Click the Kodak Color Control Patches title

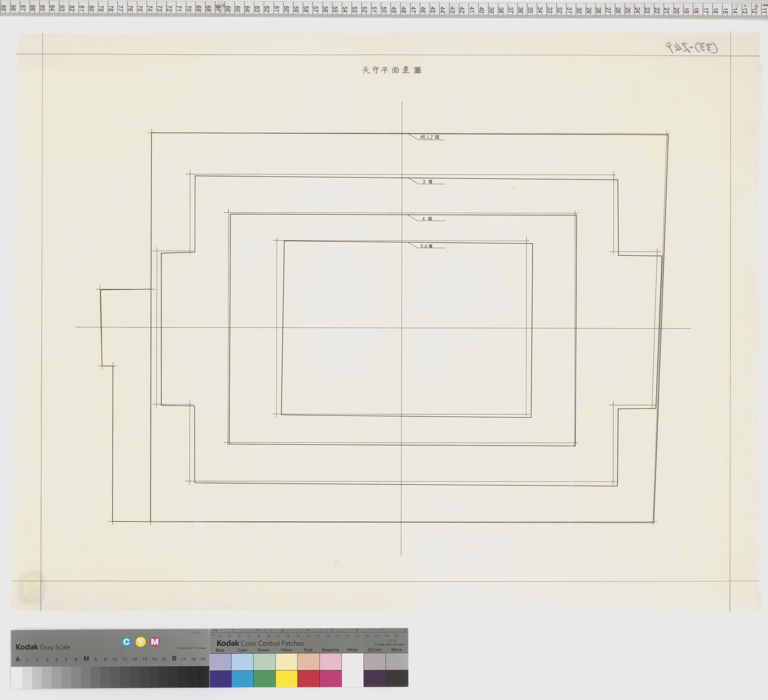pyautogui.click(x=260, y=643)
